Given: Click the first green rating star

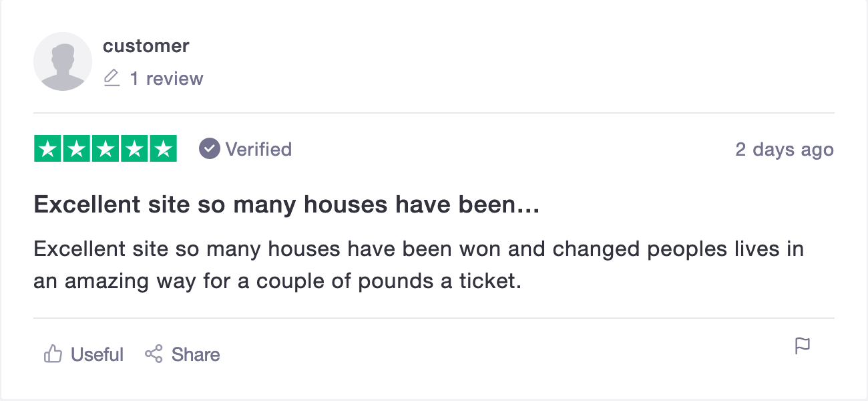Looking at the screenshot, I should pos(48,148).
